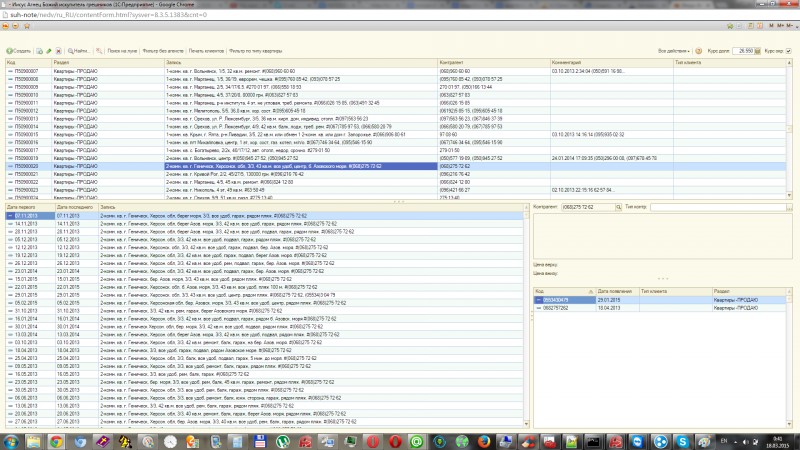The height and width of the screenshot is (450, 800).
Task: Click the Комментарий column header
Action: pyautogui.click(x=612, y=62)
